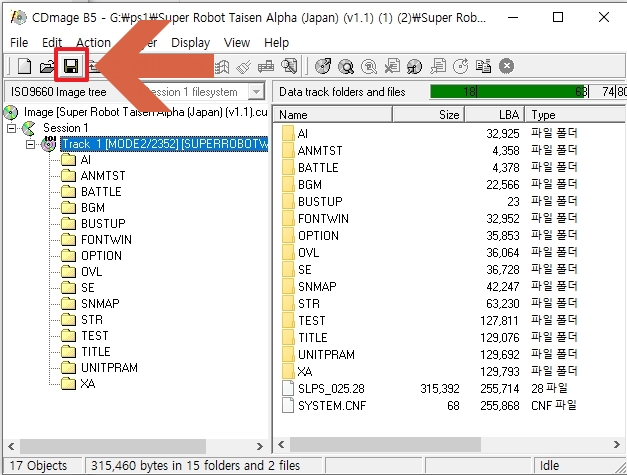627x475 pixels.
Task: Select the BUSTUP folder in the tree
Action: [x=103, y=224]
